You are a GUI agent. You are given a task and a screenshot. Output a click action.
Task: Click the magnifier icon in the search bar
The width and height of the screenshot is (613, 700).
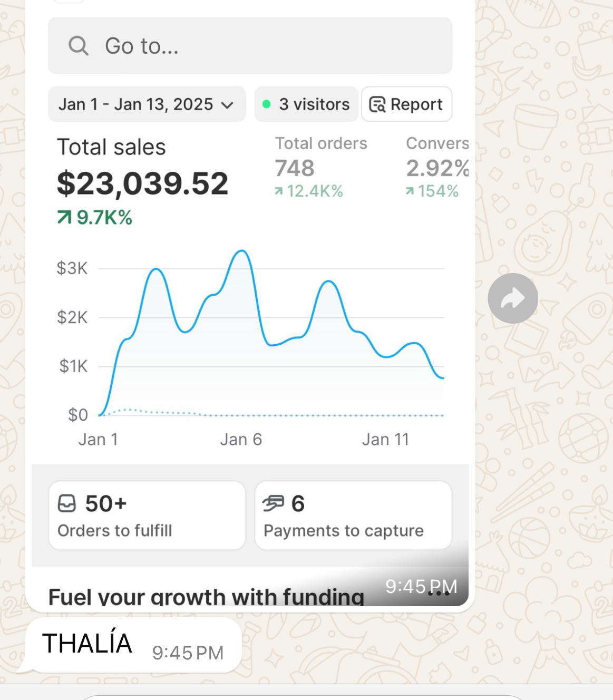pos(78,46)
